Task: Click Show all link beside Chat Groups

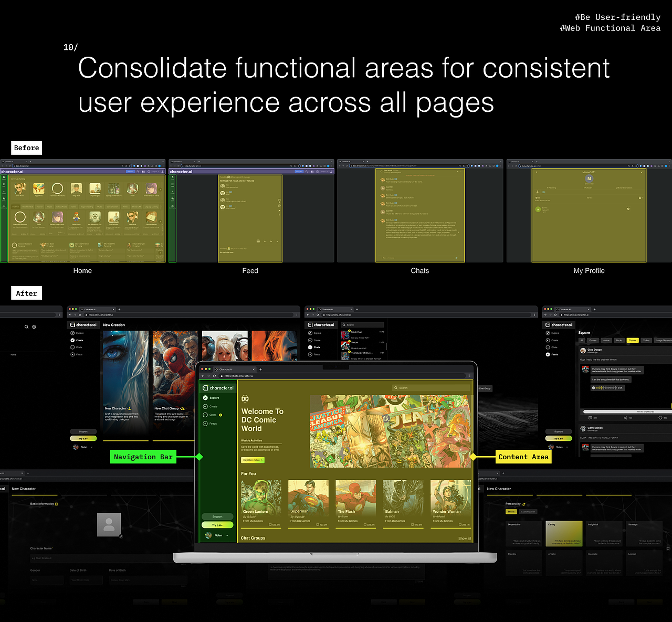Action: pos(465,539)
